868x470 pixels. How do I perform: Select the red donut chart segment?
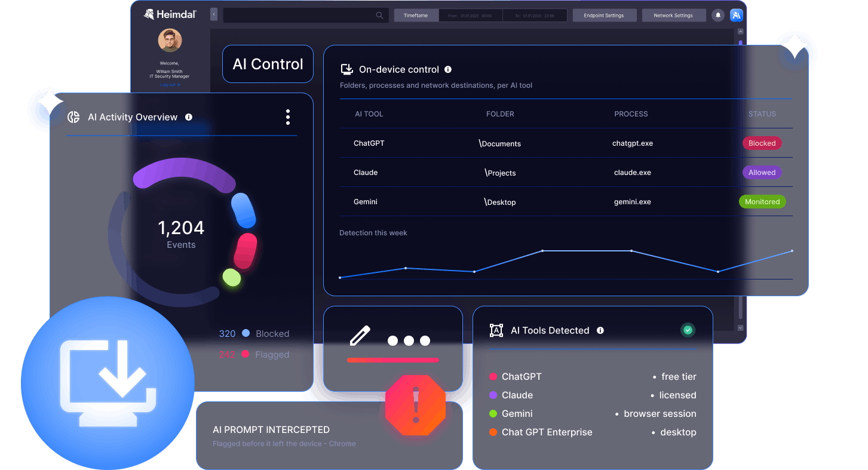(246, 250)
